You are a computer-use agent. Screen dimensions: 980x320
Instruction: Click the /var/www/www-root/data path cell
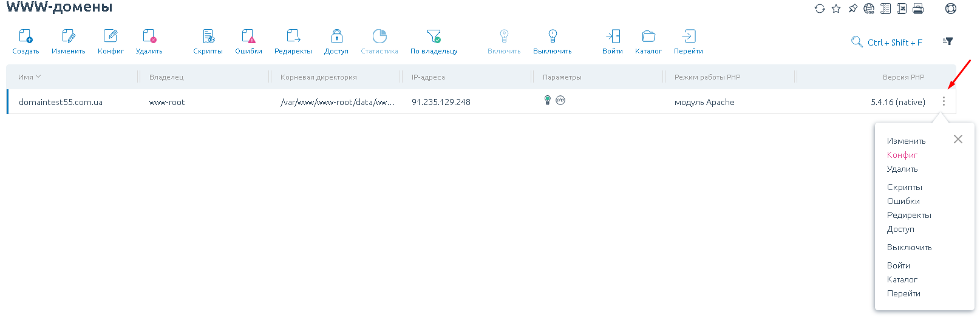coord(338,102)
